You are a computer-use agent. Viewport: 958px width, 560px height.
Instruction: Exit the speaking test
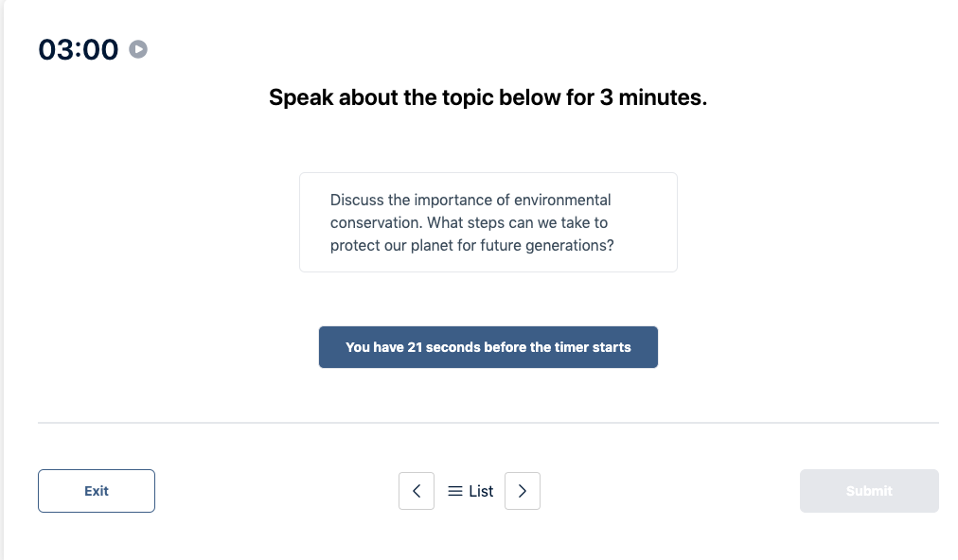tap(96, 490)
